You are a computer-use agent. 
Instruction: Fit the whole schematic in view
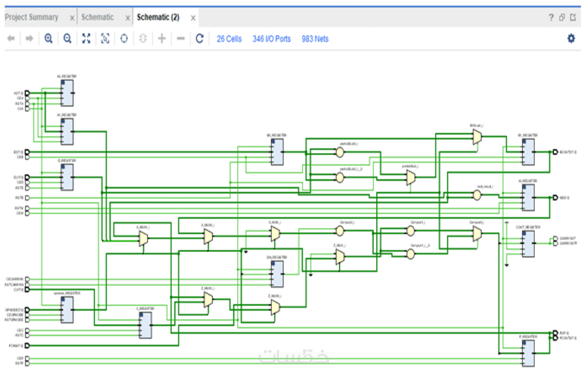pos(86,38)
